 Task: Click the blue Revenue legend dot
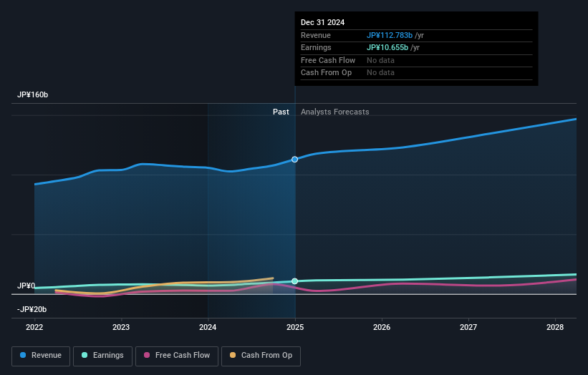pos(23,355)
